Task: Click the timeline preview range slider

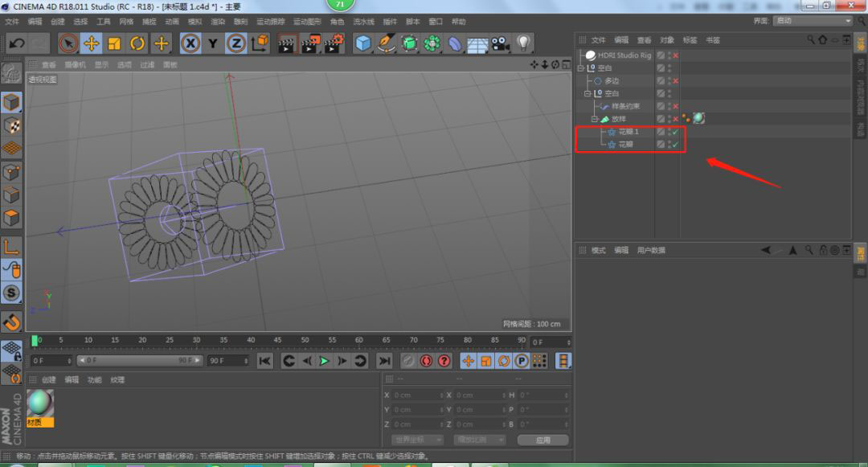Action: 140,360
